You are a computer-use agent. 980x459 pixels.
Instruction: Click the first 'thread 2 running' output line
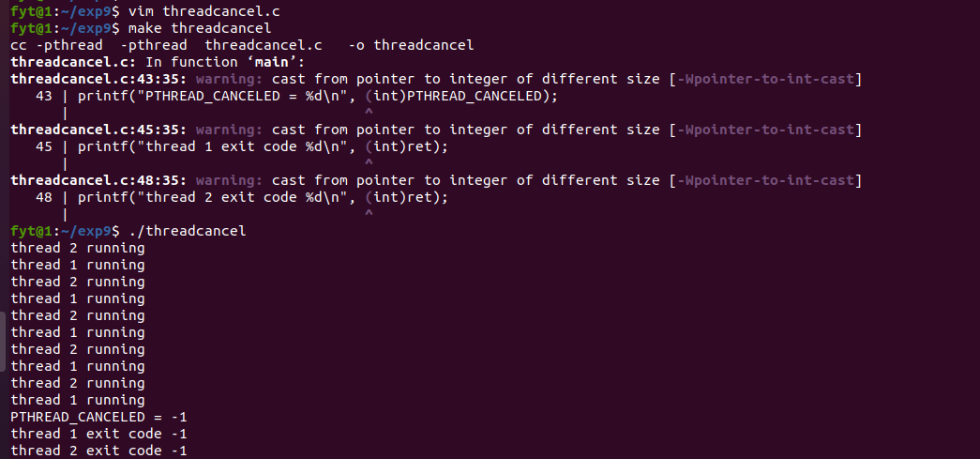(78, 248)
